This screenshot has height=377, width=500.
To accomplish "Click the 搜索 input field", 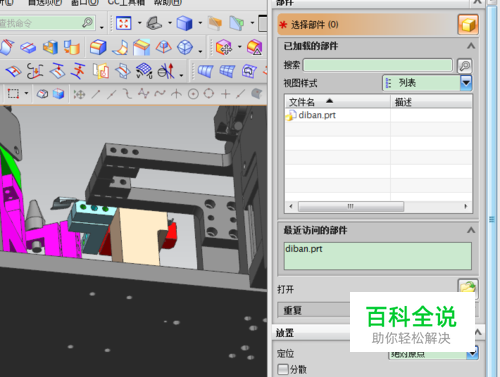I will (378, 65).
